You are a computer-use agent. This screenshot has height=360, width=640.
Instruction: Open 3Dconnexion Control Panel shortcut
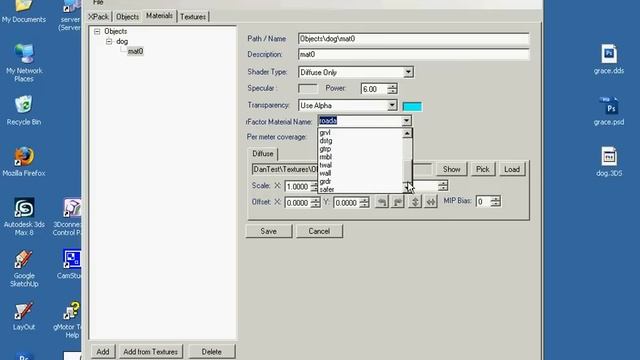(x=69, y=217)
